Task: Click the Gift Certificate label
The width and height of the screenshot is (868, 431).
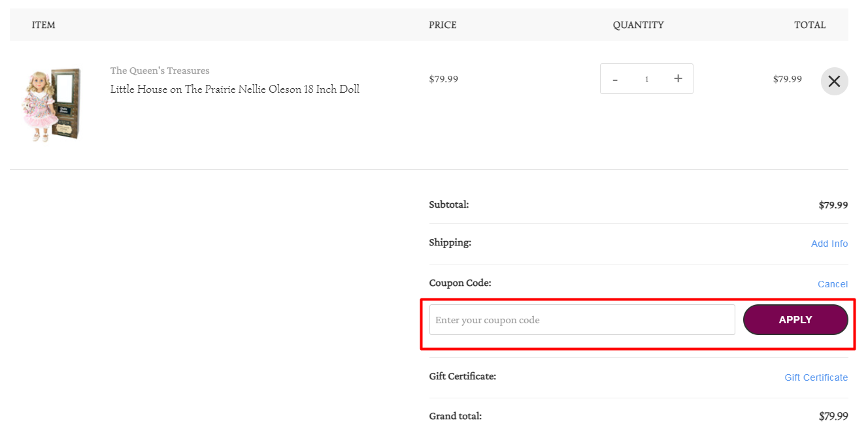Action: [462, 376]
